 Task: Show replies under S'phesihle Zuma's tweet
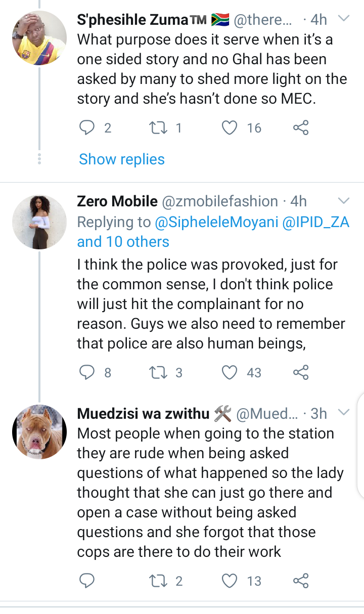[122, 159]
